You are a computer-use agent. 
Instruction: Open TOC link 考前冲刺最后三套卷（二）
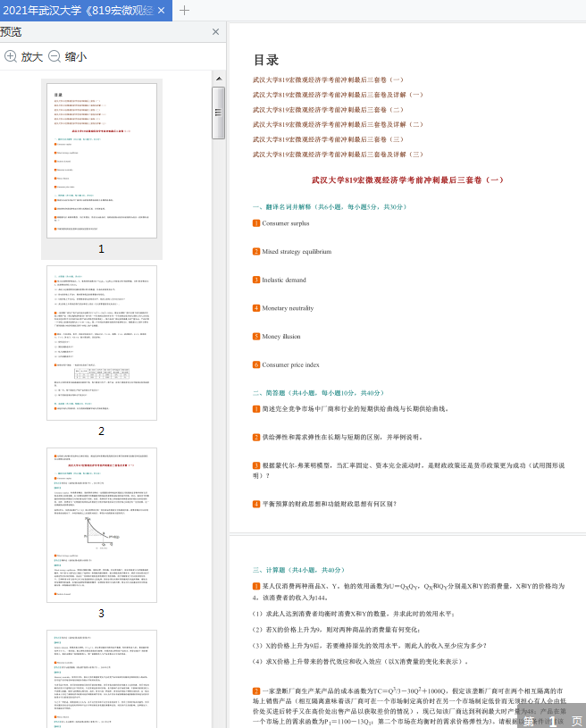328,110
